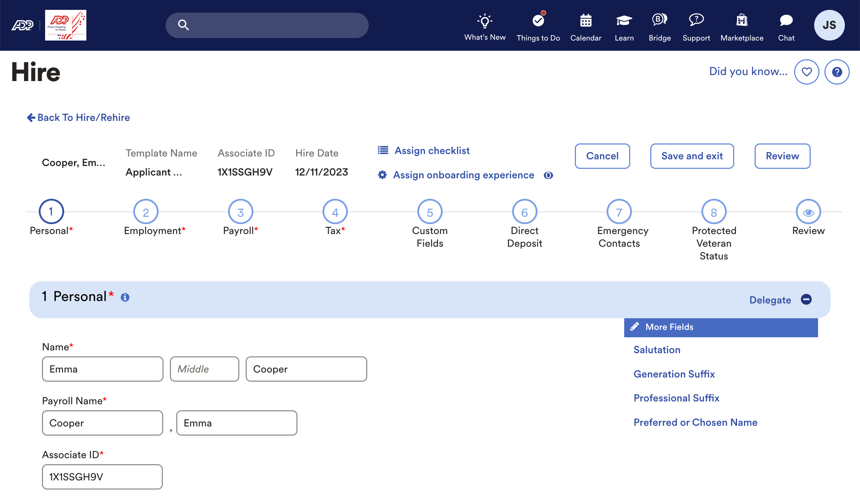860x504 pixels.
Task: Click the ADP logo in the header
Action: point(23,25)
